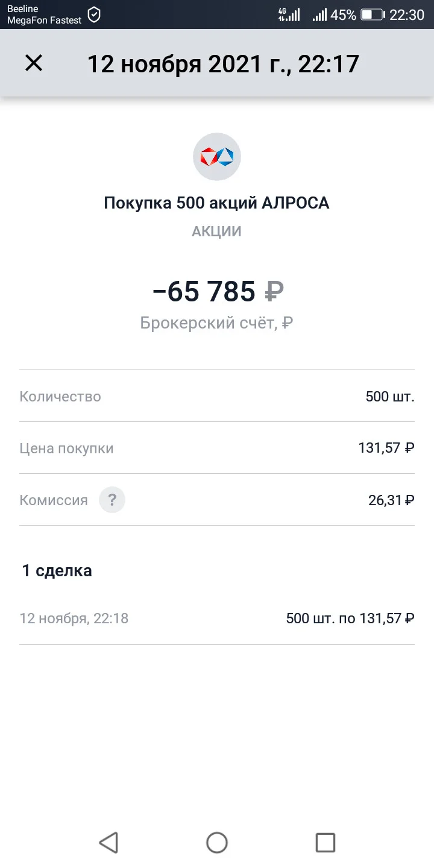Tap the Android back navigation triangle
The height and width of the screenshot is (868, 434).
(x=108, y=842)
